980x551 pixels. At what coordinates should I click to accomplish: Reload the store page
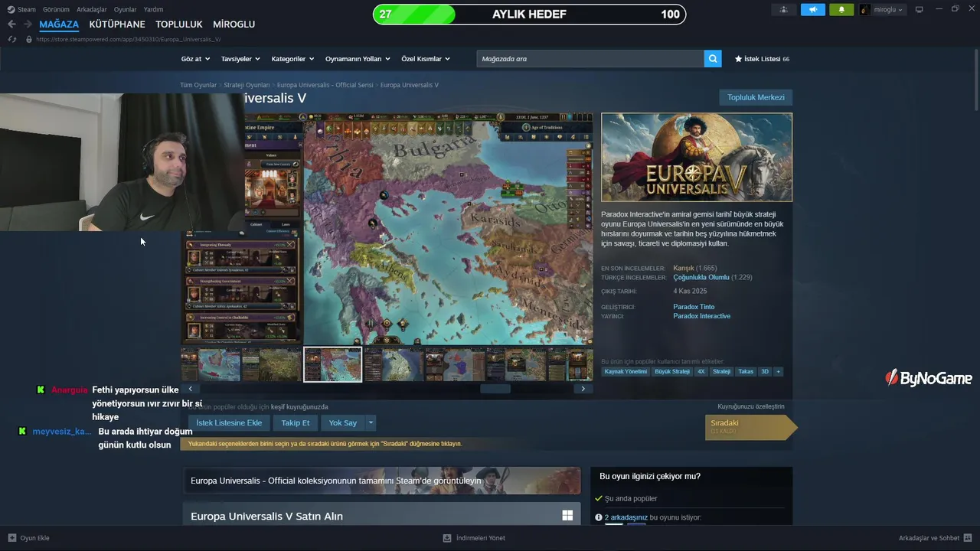coord(11,39)
